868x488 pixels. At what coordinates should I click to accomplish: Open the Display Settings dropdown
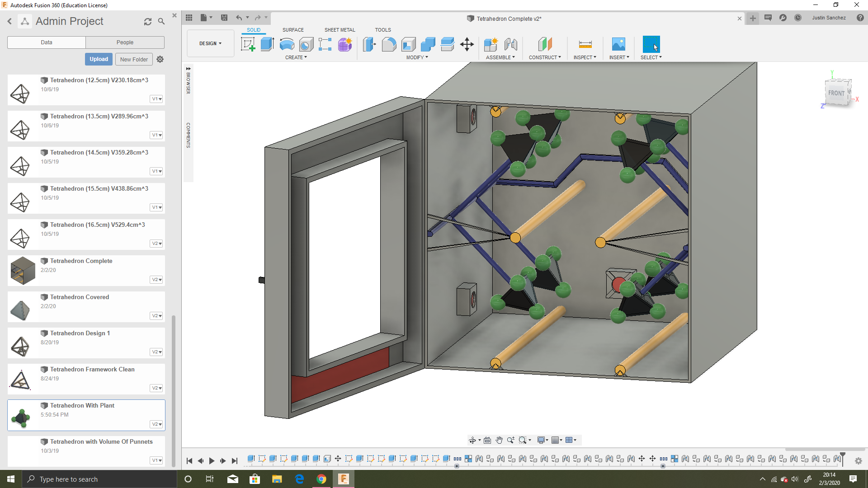click(x=543, y=440)
